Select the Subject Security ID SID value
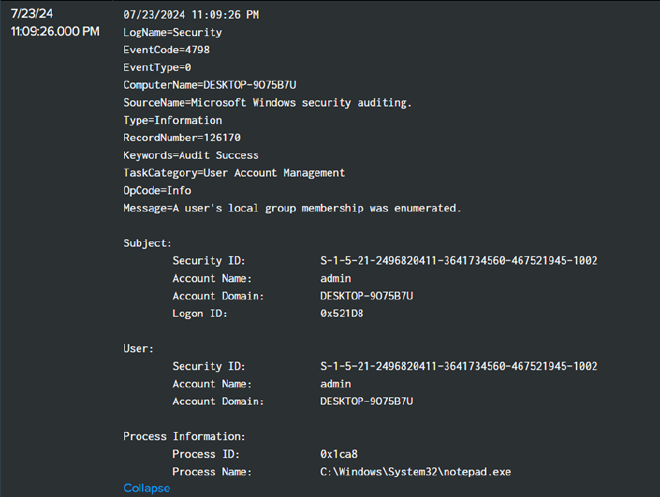This screenshot has height=497, width=660. (458, 261)
